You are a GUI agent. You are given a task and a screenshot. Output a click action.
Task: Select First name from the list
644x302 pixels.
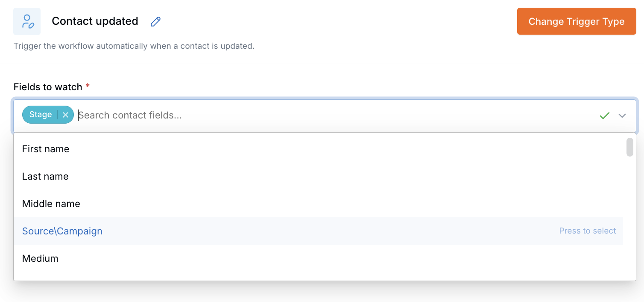(318, 149)
